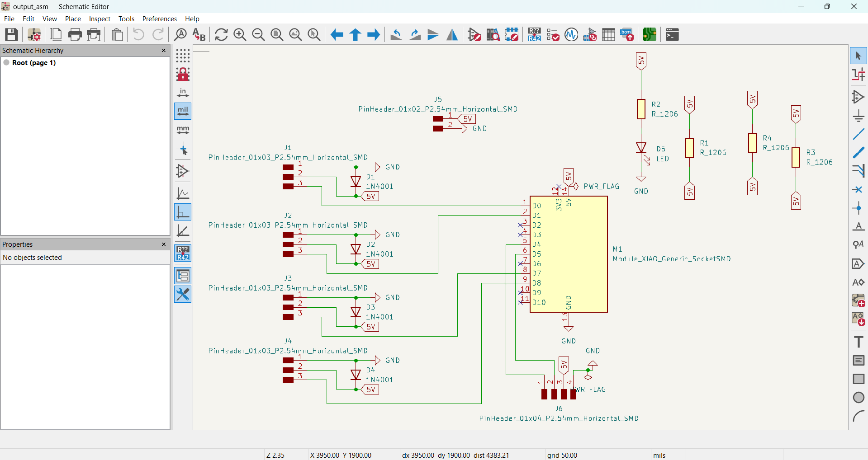868x460 pixels.
Task: Open the Edit menu
Action: pos(28,19)
